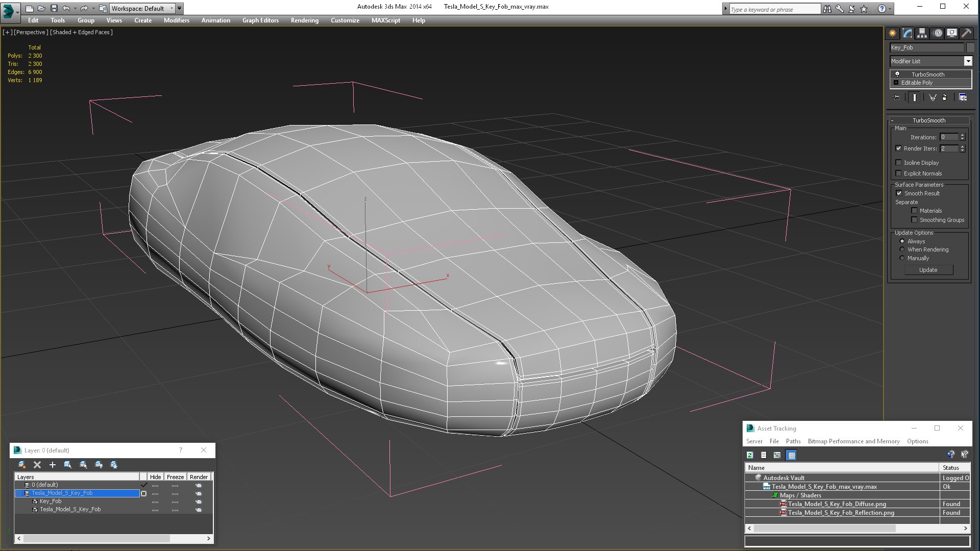Toggle TurboSmooth modifier lightbulb visibility
The image size is (980, 551).
[897, 74]
